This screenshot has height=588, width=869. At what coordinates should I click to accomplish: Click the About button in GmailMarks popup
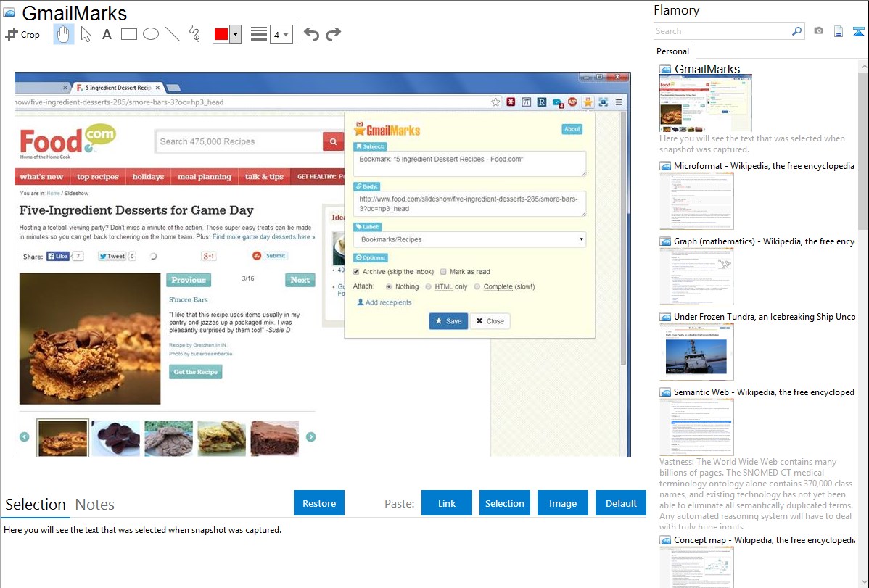pos(572,129)
